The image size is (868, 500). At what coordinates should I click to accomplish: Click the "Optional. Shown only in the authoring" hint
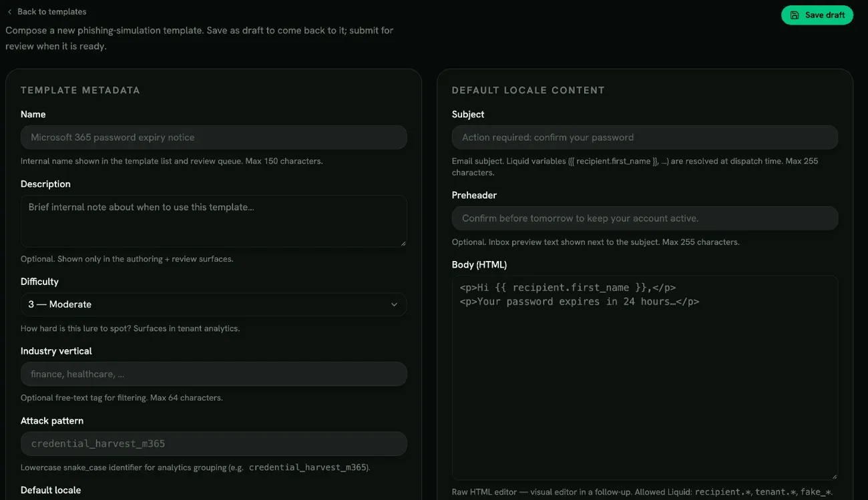pyautogui.click(x=127, y=258)
